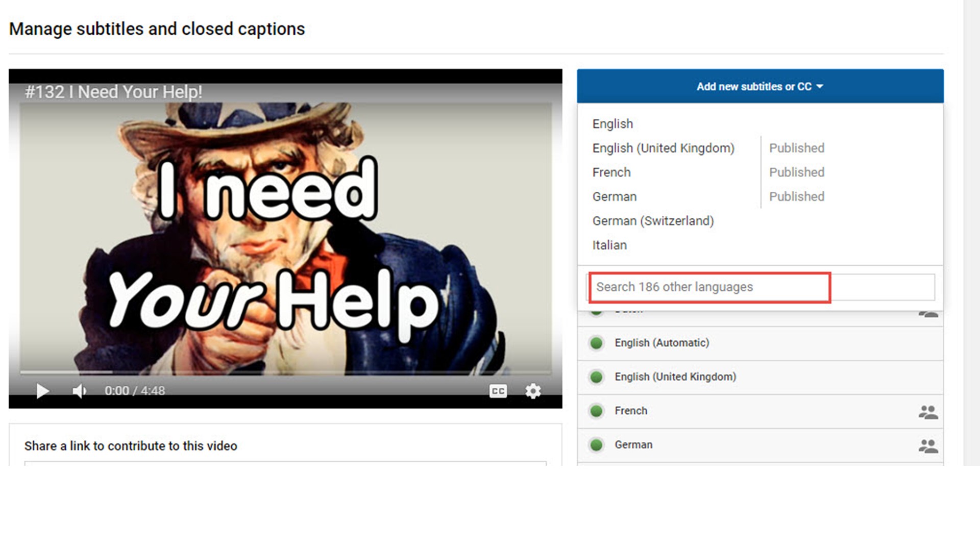Play the video

(43, 391)
